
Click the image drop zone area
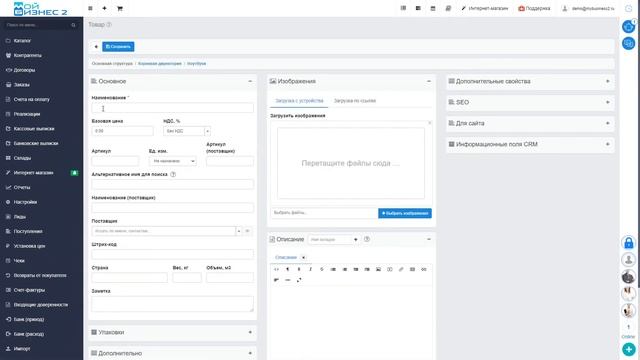[351, 163]
